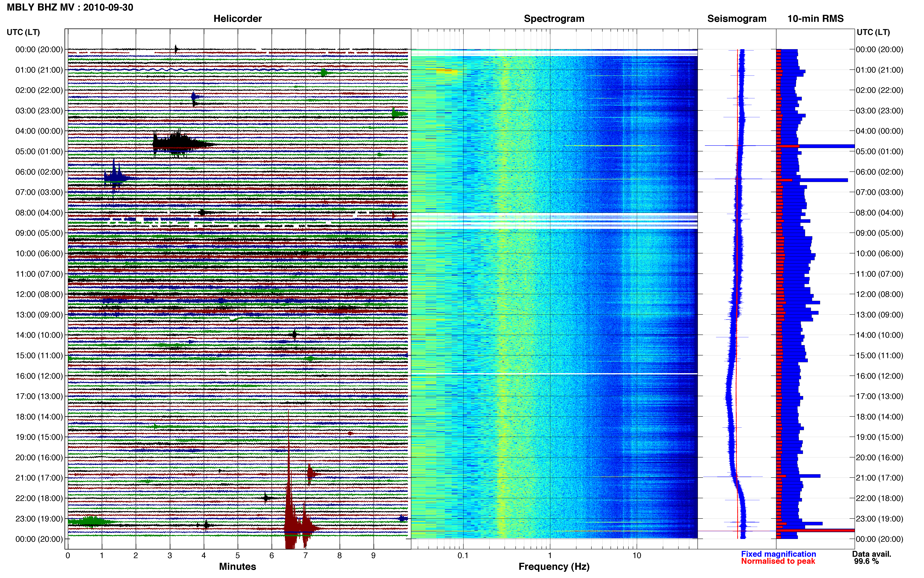Click the red vertical line in the Seismogram panel
Screen dimensions: 924x578
tap(737, 294)
